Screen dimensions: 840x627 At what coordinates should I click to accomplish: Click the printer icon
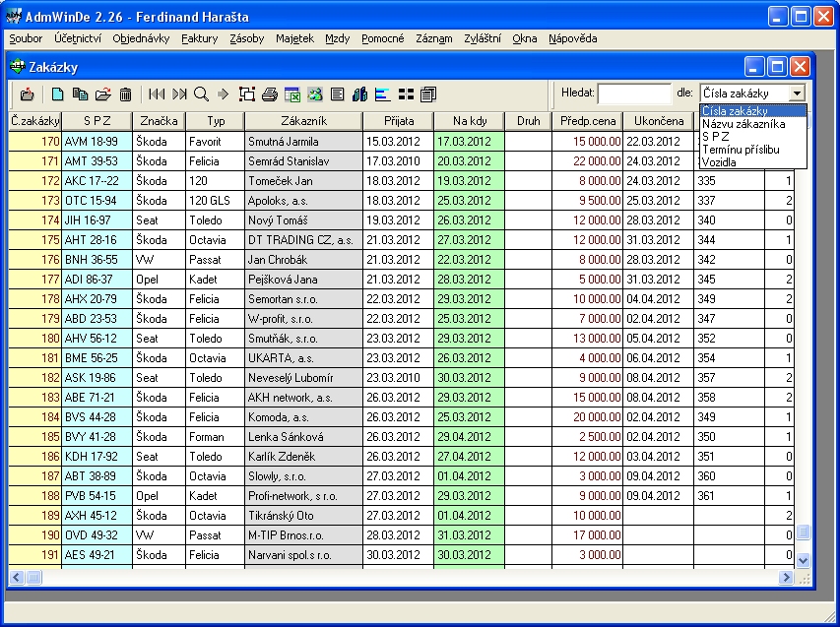pyautogui.click(x=270, y=94)
